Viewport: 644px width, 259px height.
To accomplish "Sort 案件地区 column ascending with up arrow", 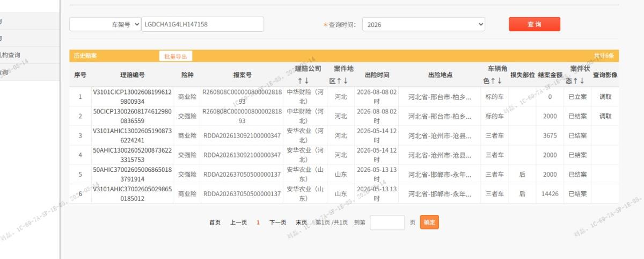I will (x=339, y=81).
